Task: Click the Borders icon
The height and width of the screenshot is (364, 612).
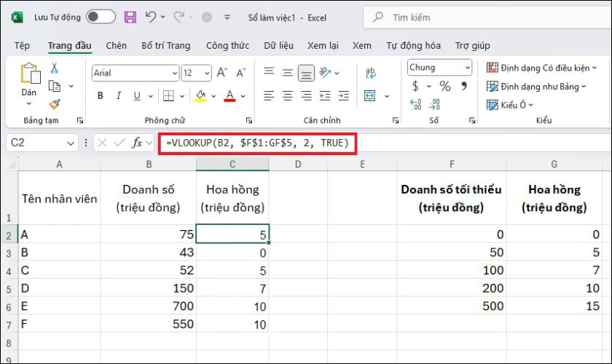Action: pos(168,95)
